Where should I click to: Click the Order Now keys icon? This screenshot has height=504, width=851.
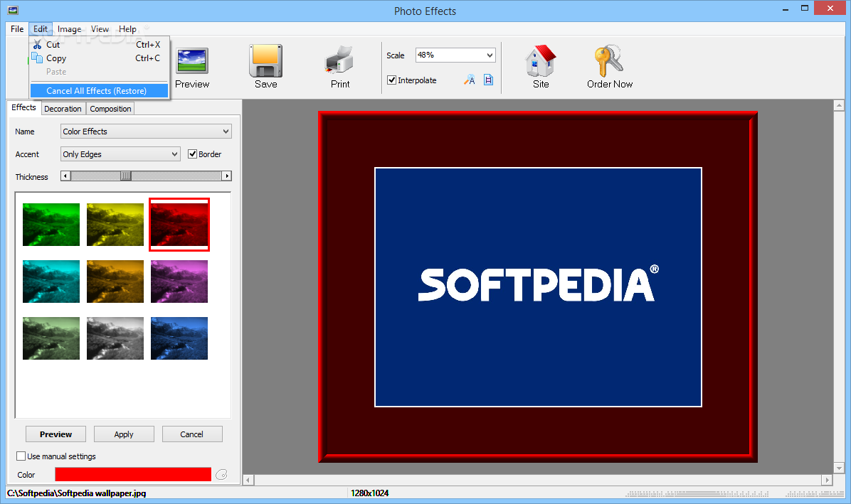click(609, 60)
